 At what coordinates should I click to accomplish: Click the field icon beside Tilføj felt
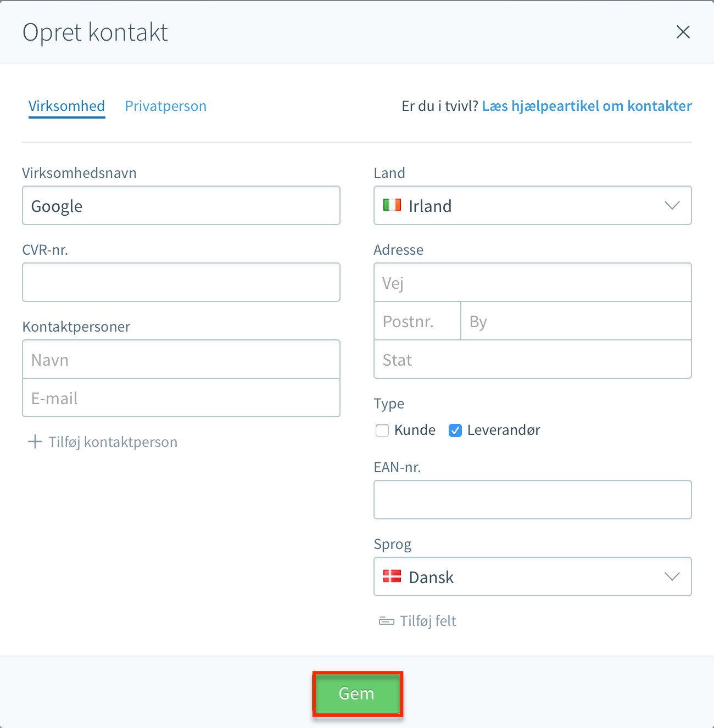coord(387,621)
